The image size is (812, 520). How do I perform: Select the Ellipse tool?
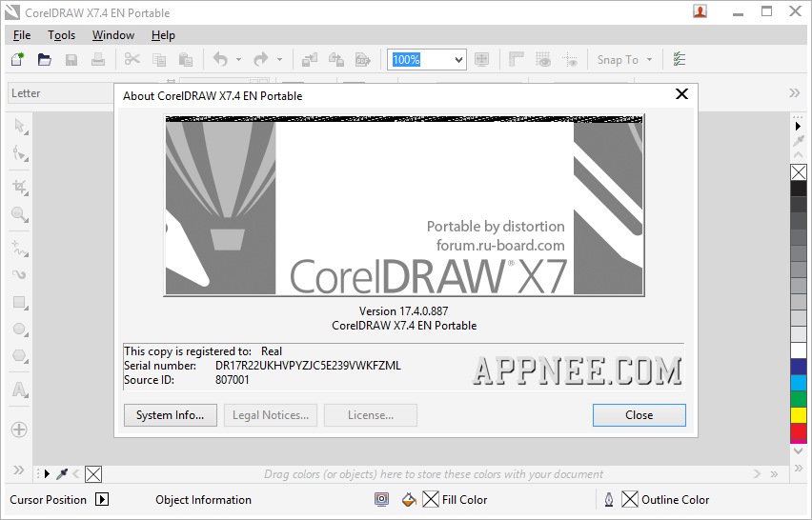(x=20, y=330)
